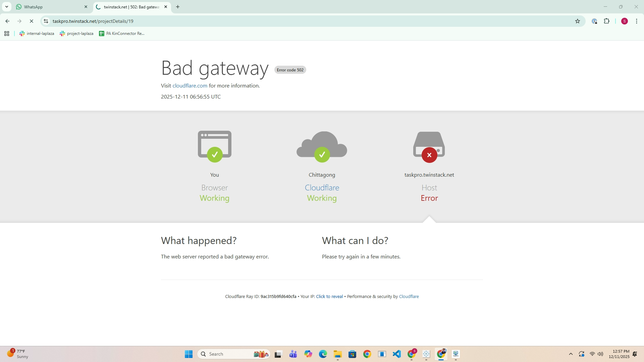Click the site information icon in address bar
Viewport: 644px width, 362px height.
46,21
